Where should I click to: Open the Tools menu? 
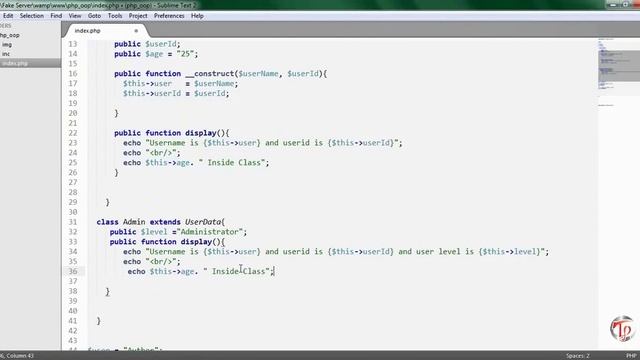point(115,16)
